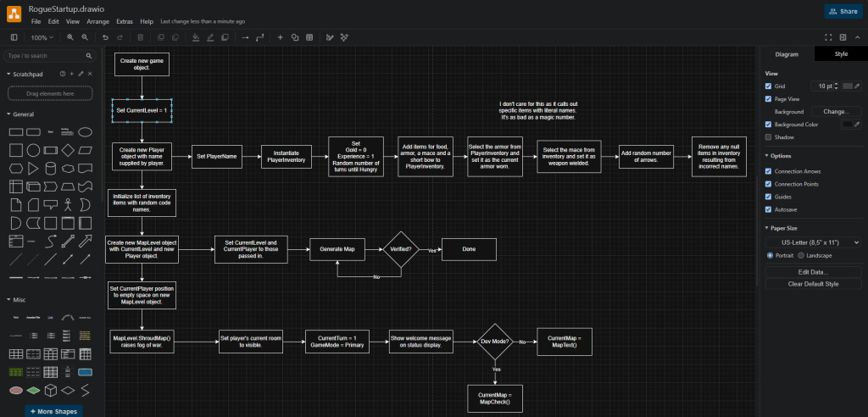Screen dimensions: 868x417
Task: Pick the cloud shape in General palette
Action: click(68, 168)
